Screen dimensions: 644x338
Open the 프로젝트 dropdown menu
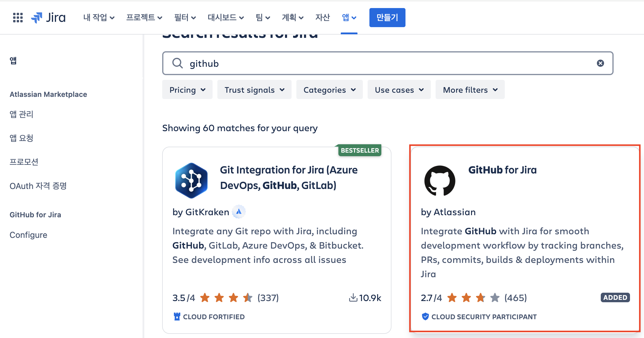(144, 18)
